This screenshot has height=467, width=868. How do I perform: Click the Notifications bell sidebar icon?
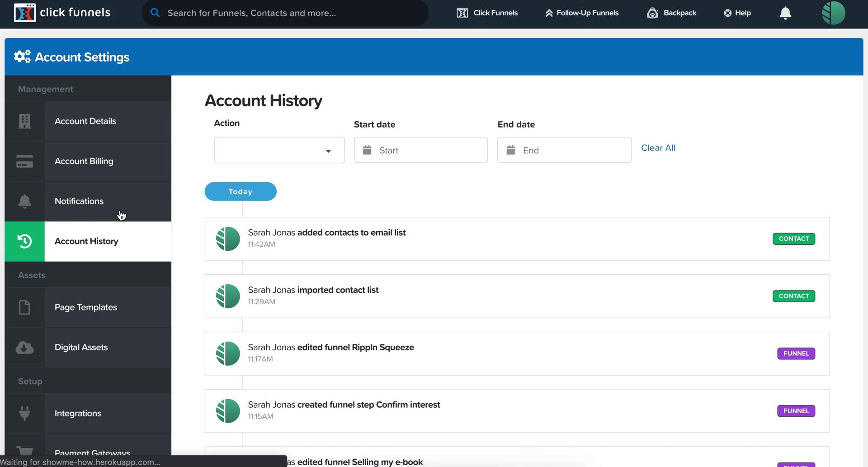pos(24,201)
